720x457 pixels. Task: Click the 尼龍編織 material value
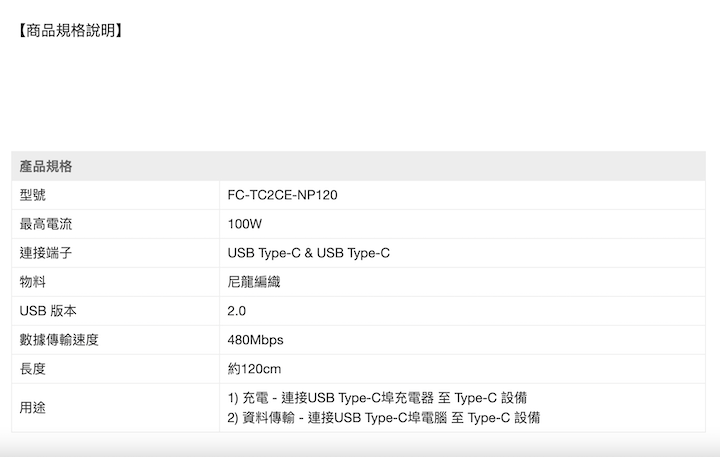[x=254, y=282]
